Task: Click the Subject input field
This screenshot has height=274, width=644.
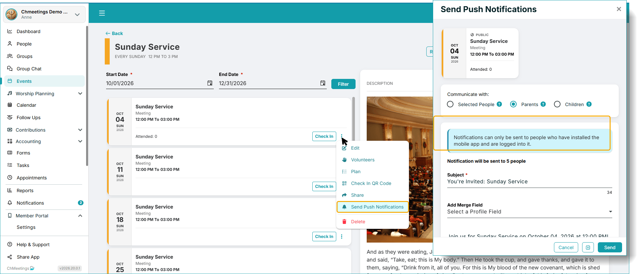Action: pos(530,182)
